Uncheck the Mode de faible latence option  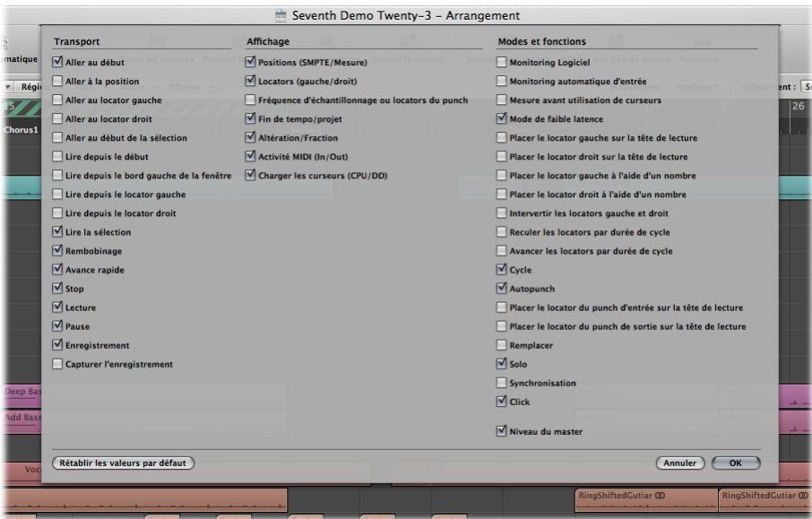(x=501, y=118)
